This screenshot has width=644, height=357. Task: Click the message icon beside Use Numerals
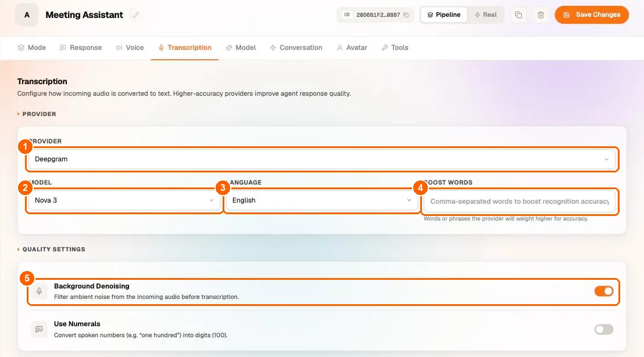(39, 329)
